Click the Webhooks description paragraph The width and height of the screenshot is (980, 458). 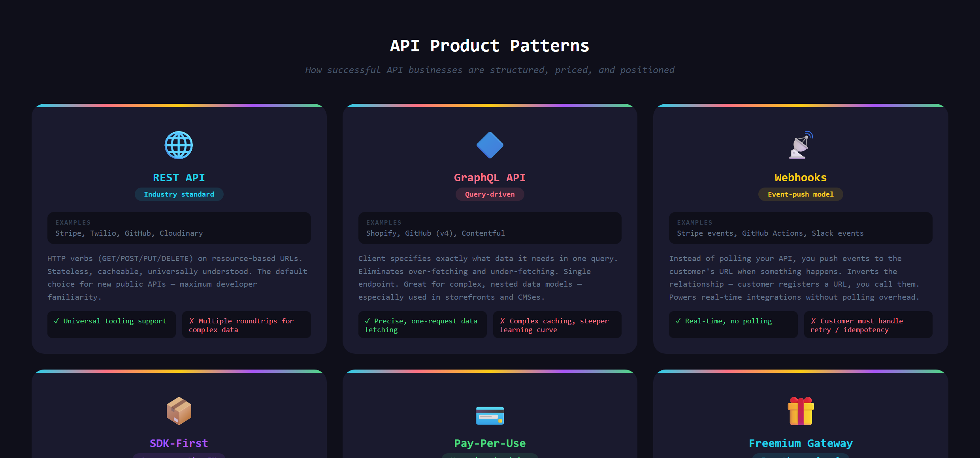[x=801, y=278]
